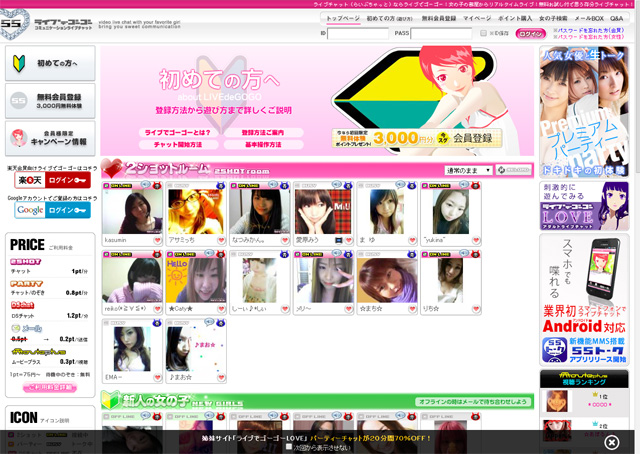This screenshot has height=454, width=640.
Task: Open ポイント購入 nav item
Action: [x=515, y=18]
